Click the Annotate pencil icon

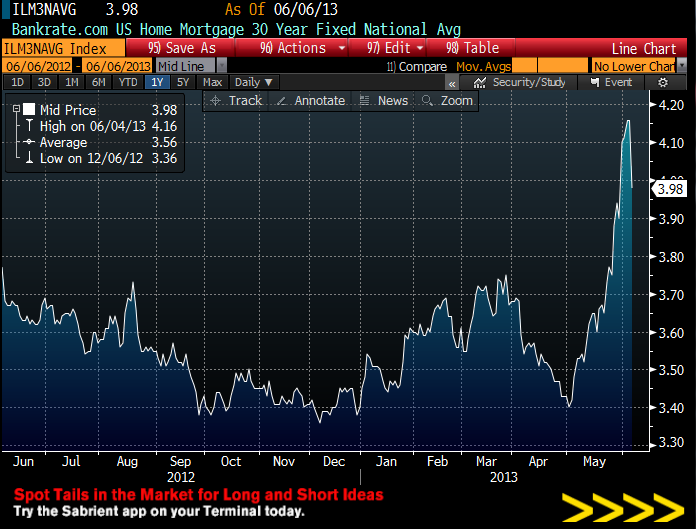[x=281, y=101]
